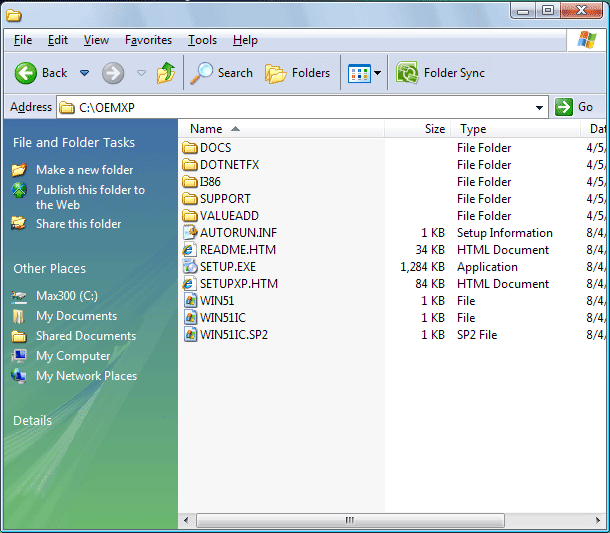Viewport: 610px width, 533px height.
Task: Select the DOTNETFX folder icon
Action: pyautogui.click(x=190, y=165)
